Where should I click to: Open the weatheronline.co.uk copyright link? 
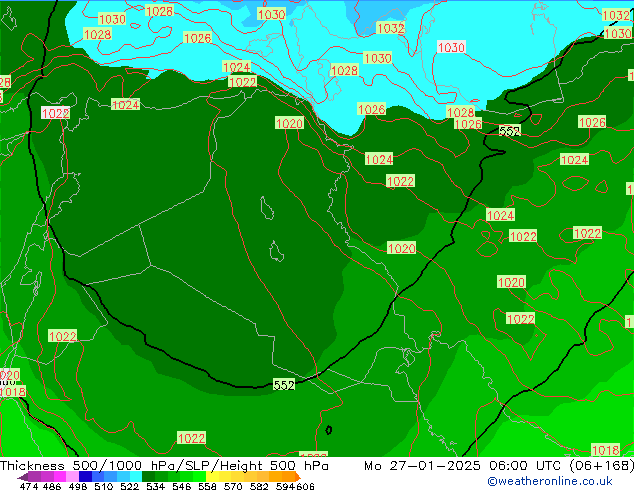[x=550, y=481]
